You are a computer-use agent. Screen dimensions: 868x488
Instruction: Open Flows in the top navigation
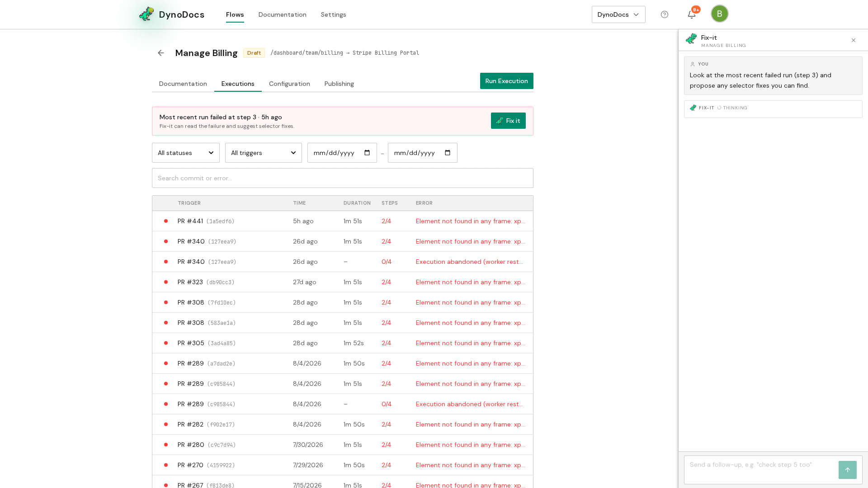point(235,14)
